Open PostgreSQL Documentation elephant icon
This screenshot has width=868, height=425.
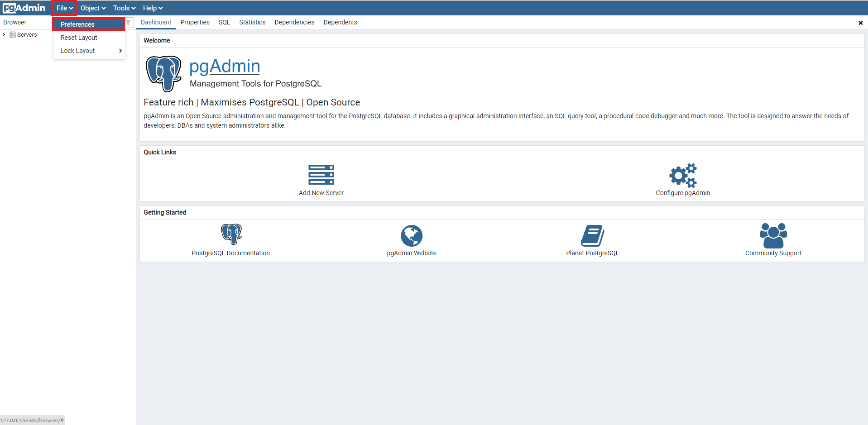(230, 234)
